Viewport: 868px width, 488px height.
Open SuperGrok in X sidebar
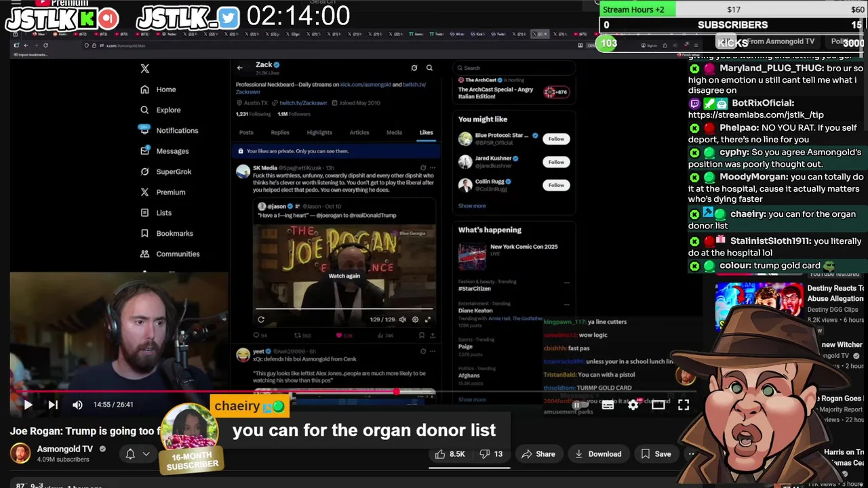[165, 171]
